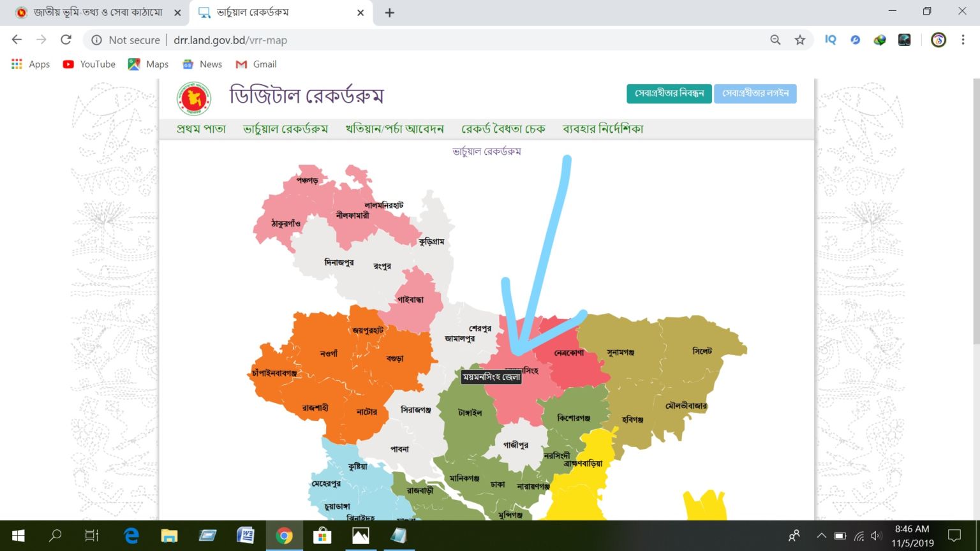Click the browser reload page icon

[66, 40]
